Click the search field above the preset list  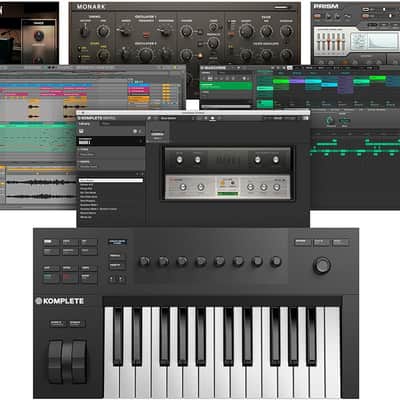tap(111, 180)
